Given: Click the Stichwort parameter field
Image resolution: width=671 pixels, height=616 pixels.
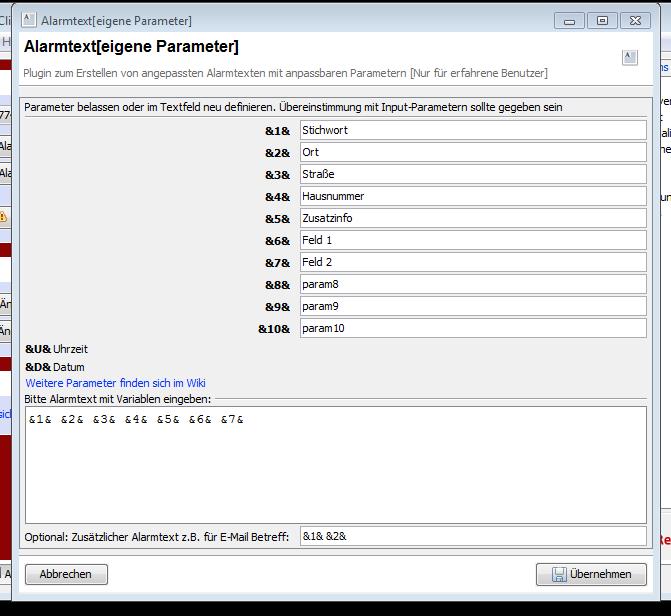Looking at the screenshot, I should [472, 130].
